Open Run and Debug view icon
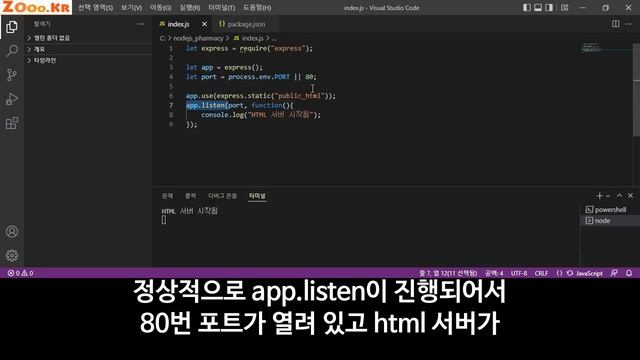This screenshot has width=640, height=360. [x=12, y=99]
